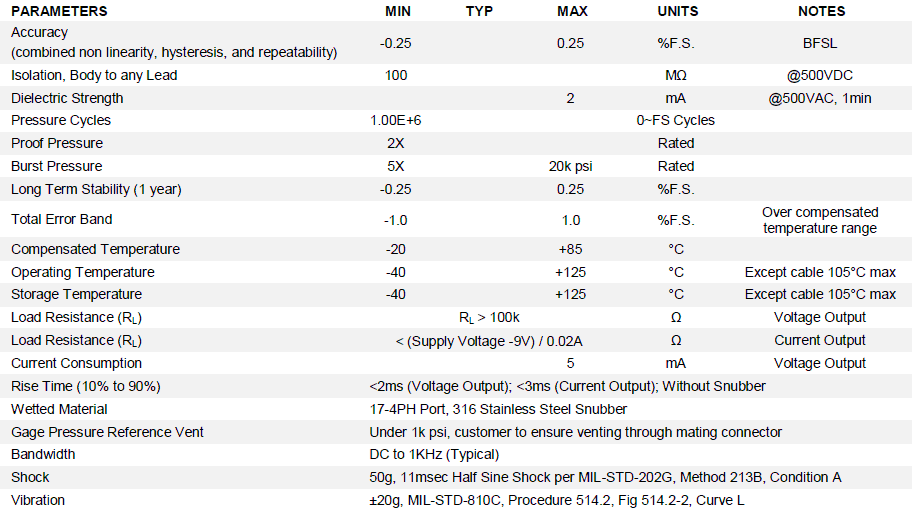The height and width of the screenshot is (515, 912).
Task: Select the Total Error Band row label
Action: [62, 219]
